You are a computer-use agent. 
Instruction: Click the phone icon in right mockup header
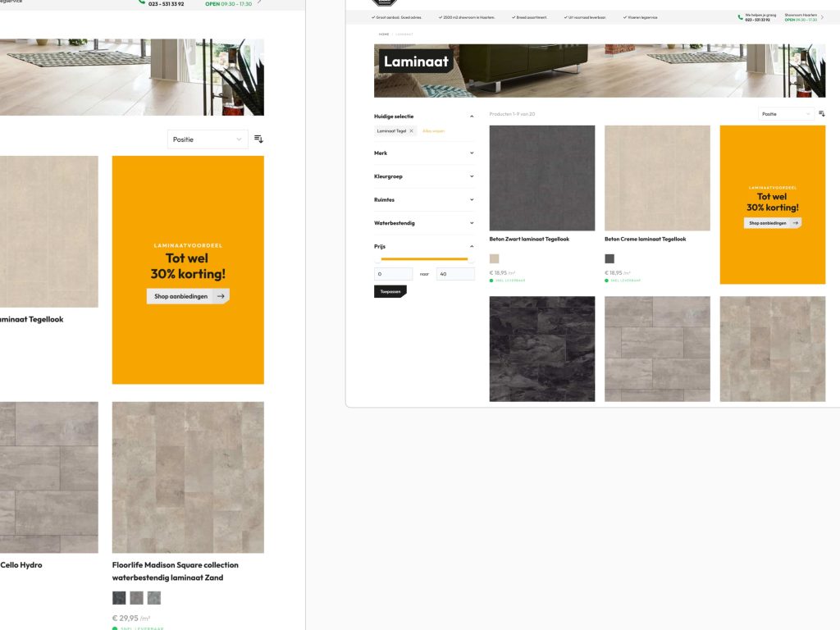(x=741, y=17)
